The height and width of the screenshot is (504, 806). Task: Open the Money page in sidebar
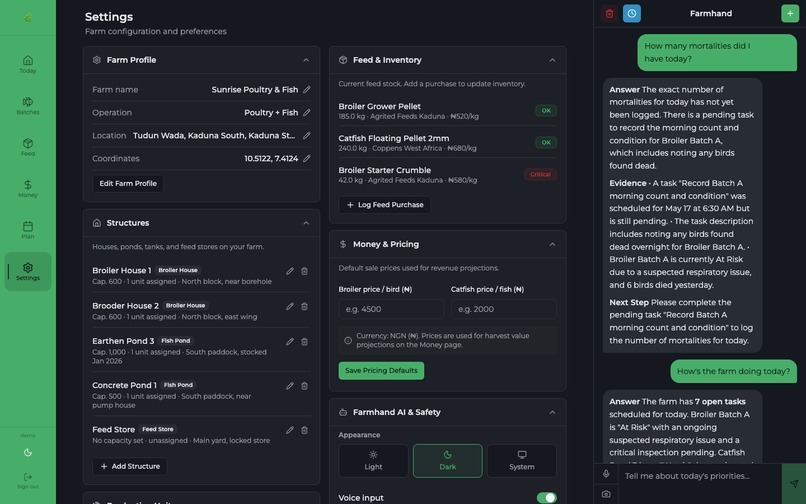[x=28, y=189]
